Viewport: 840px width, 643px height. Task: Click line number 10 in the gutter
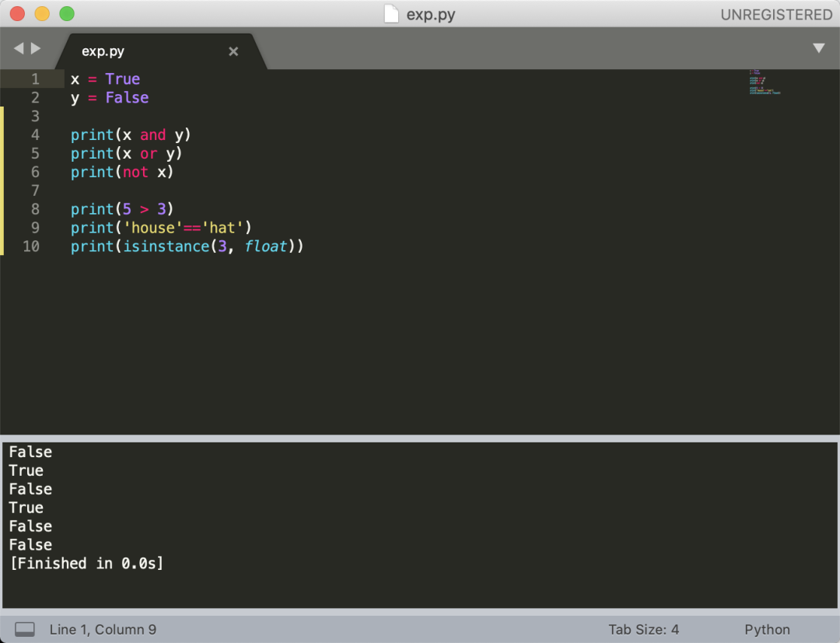pos(31,246)
